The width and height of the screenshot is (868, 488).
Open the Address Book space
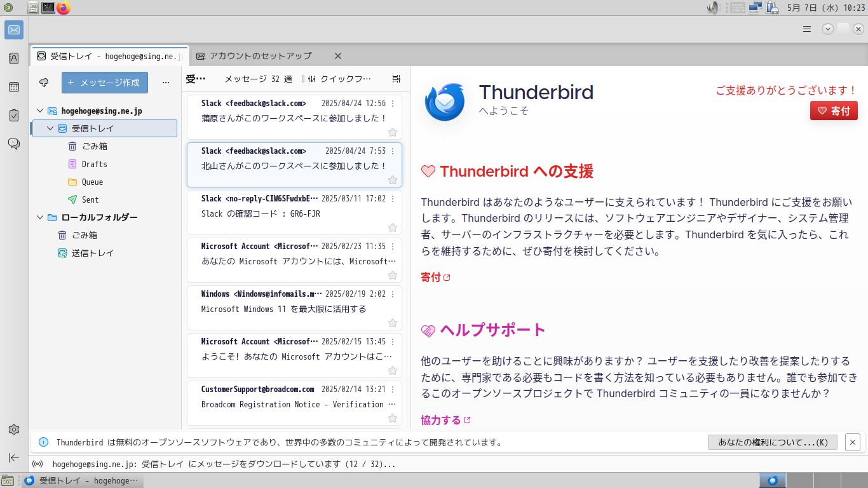click(x=14, y=58)
